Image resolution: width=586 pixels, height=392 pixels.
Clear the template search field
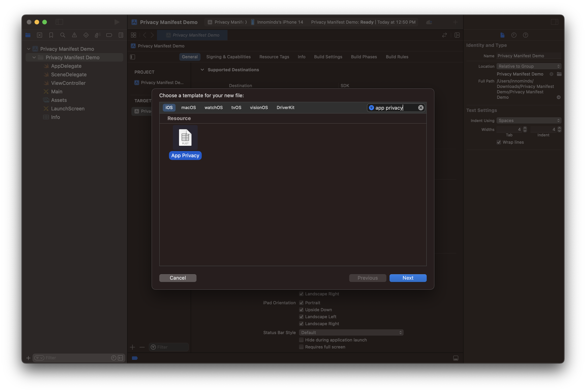coord(421,107)
